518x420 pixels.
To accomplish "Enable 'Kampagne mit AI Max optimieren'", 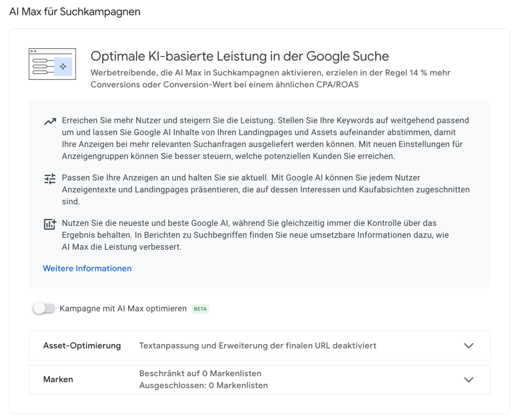I will 45,308.
